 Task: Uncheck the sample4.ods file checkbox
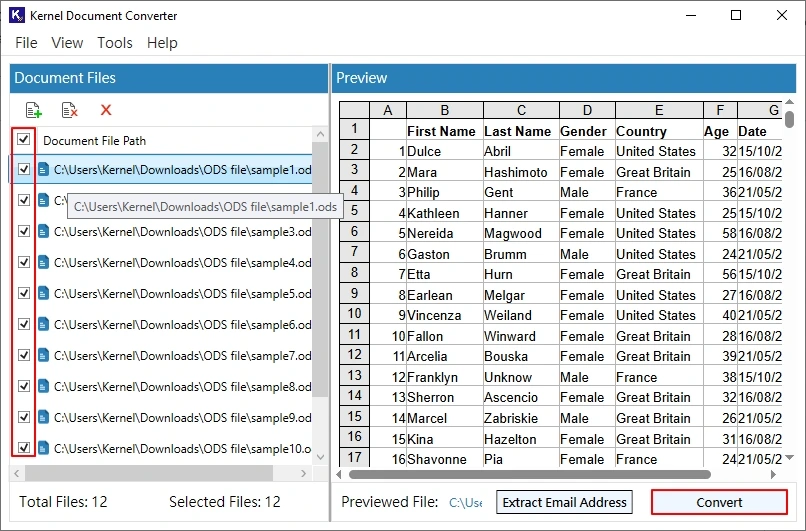point(24,262)
